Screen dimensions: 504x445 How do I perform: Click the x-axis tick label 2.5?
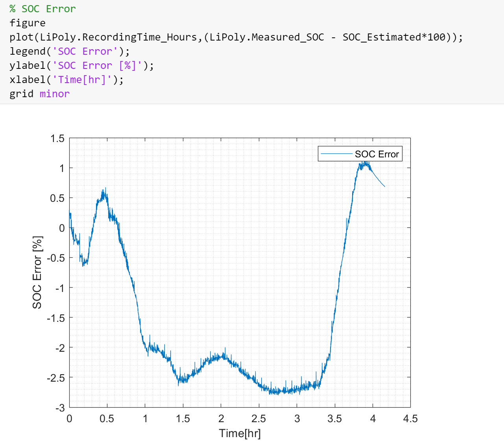pos(258,419)
